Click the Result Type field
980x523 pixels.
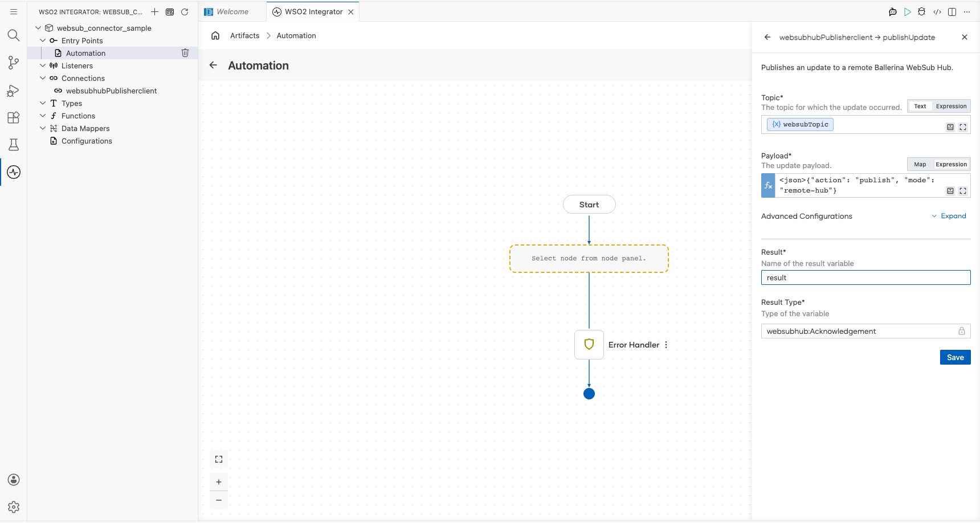865,331
